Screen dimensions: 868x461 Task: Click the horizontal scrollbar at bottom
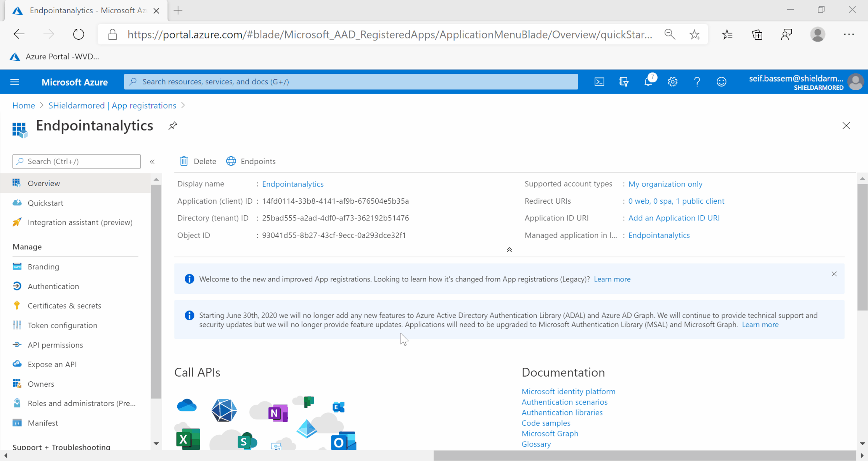pyautogui.click(x=644, y=456)
